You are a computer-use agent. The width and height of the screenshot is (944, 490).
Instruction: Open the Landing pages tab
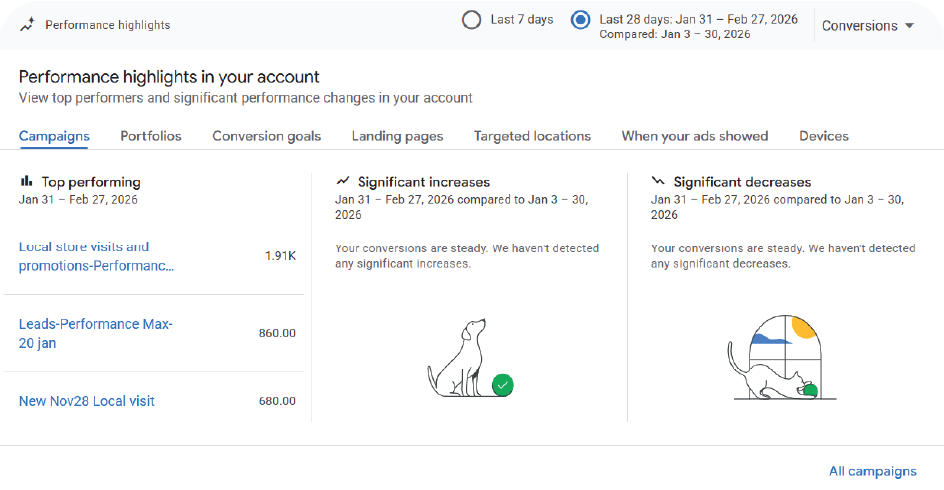pos(397,136)
